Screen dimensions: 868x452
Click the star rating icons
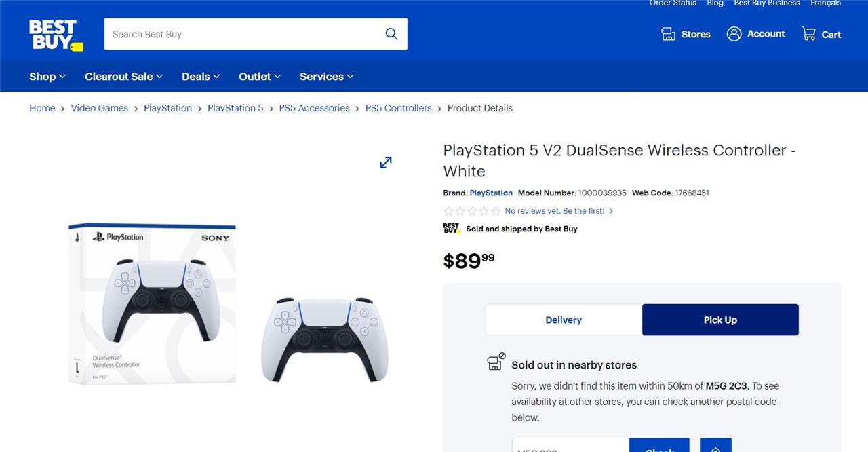click(472, 211)
